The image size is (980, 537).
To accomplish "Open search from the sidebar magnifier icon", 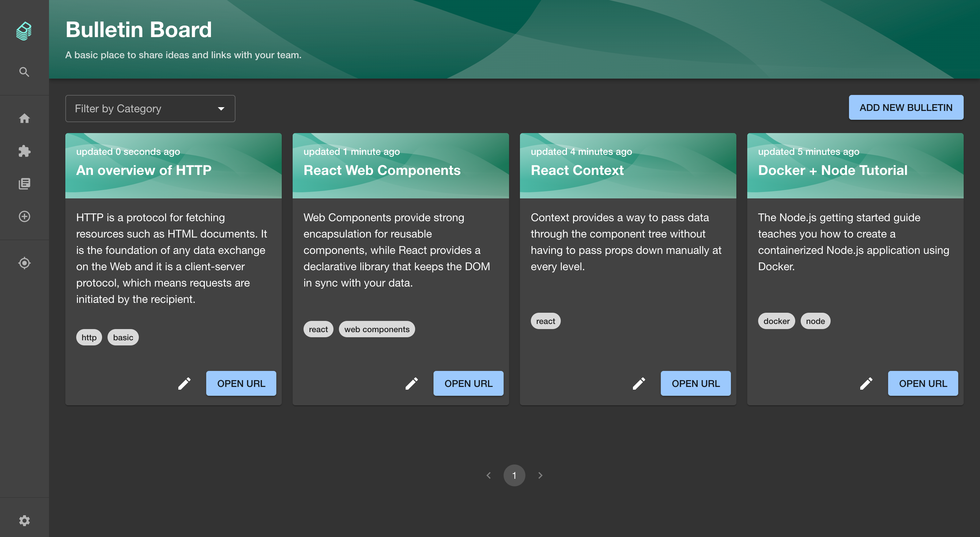I will point(24,72).
